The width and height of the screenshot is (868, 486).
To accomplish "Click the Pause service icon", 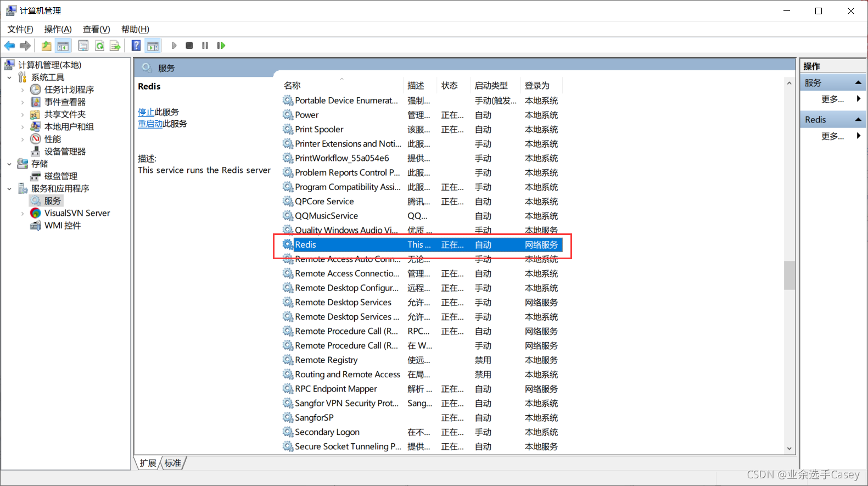I will coord(205,46).
